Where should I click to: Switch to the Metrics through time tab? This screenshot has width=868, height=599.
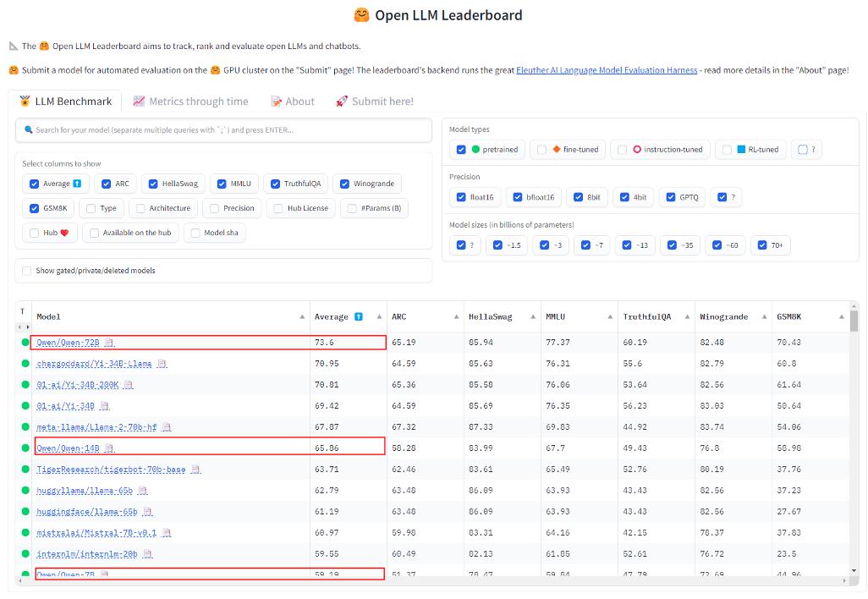[x=190, y=102]
